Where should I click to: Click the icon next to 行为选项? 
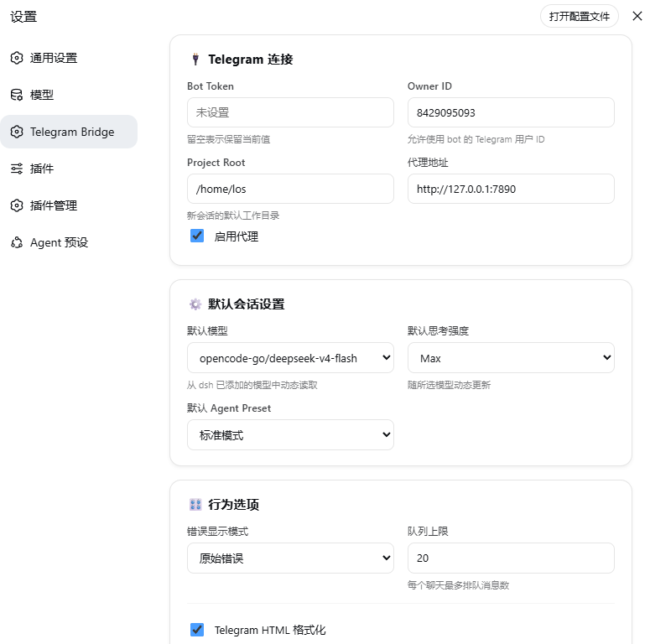[195, 504]
